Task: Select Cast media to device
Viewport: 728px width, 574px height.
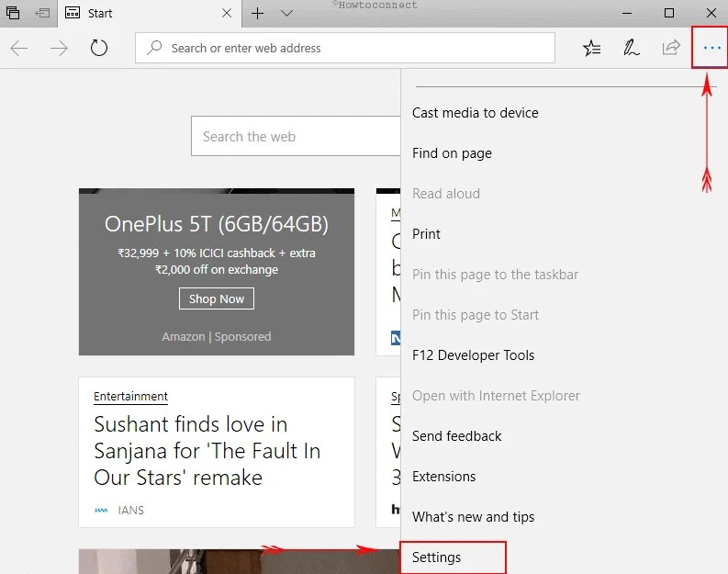Action: click(475, 113)
